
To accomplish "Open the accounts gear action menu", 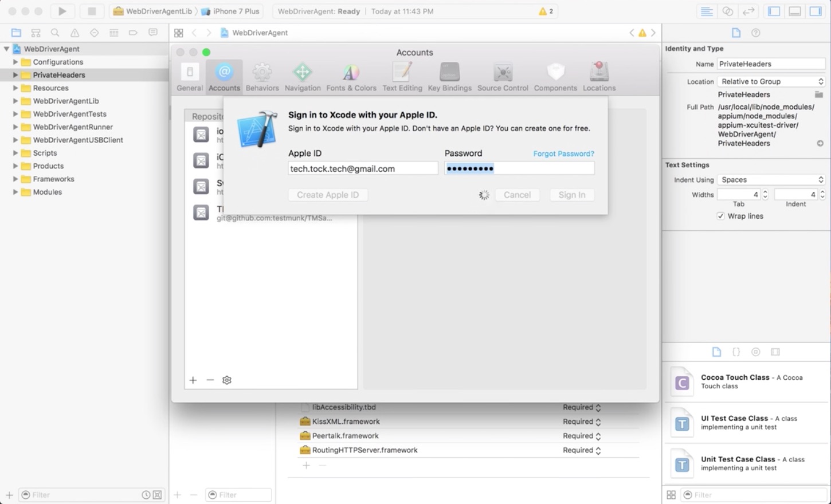I will point(227,380).
